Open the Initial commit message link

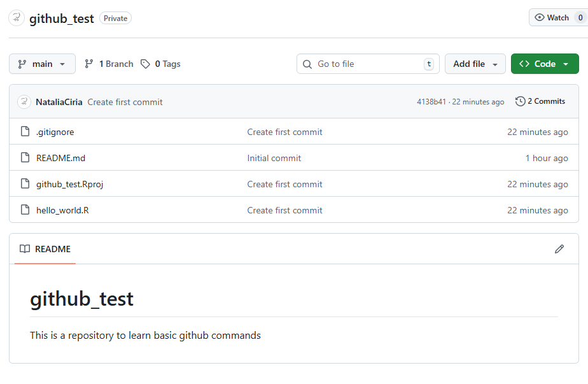point(274,158)
